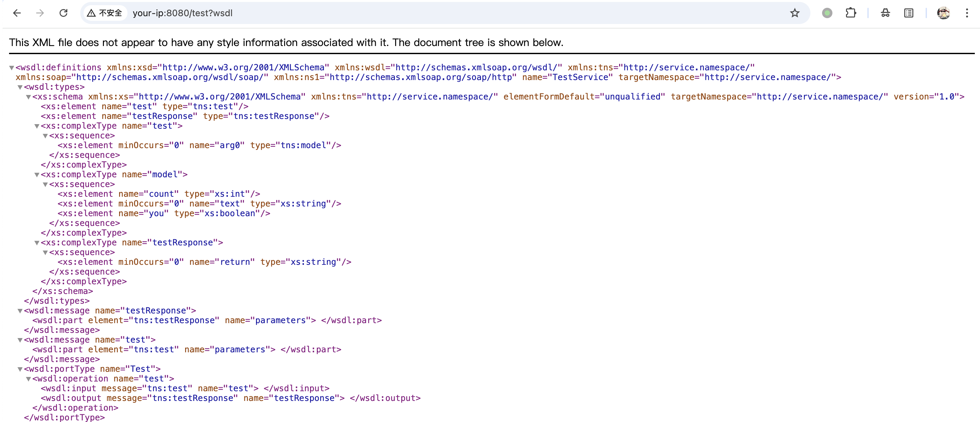Click the browser forward arrow
This screenshot has height=422, width=980.
pyautogui.click(x=40, y=13)
